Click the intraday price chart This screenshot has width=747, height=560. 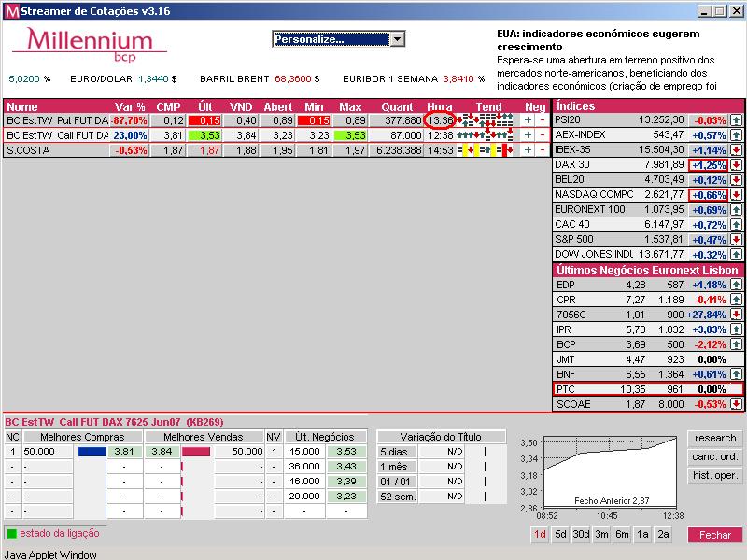coord(610,471)
